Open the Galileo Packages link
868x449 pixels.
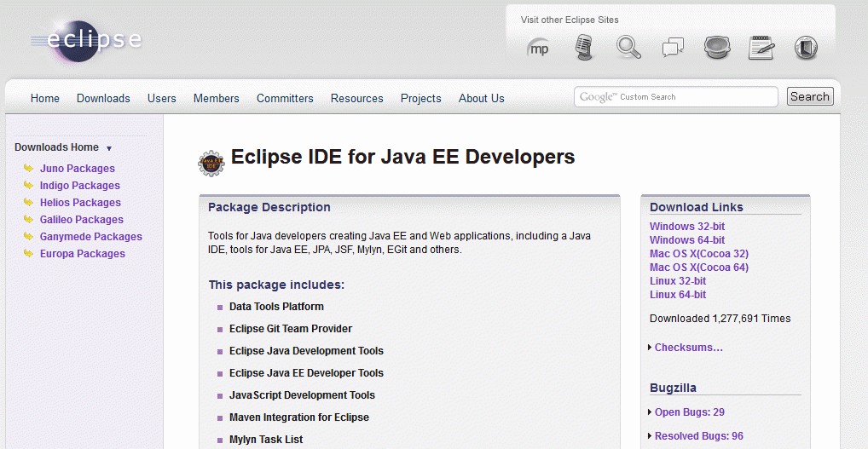click(x=81, y=220)
